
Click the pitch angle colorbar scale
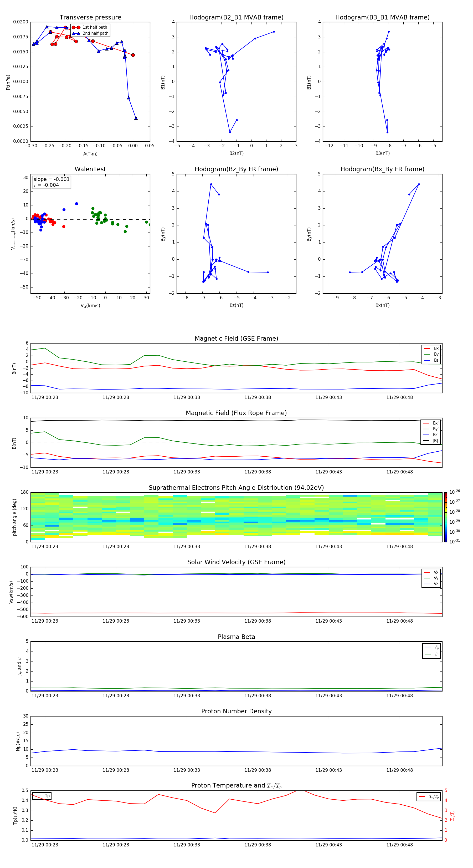[446, 517]
